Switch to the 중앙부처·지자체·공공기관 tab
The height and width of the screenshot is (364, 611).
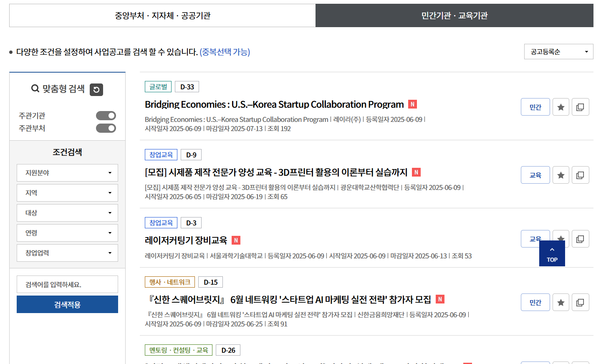[x=162, y=15]
